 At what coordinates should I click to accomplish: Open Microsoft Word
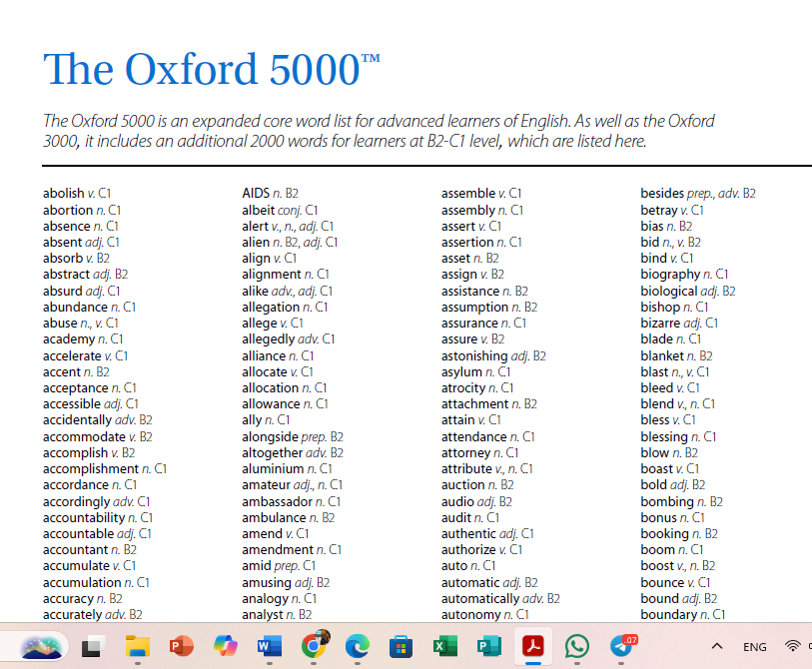pyautogui.click(x=267, y=647)
